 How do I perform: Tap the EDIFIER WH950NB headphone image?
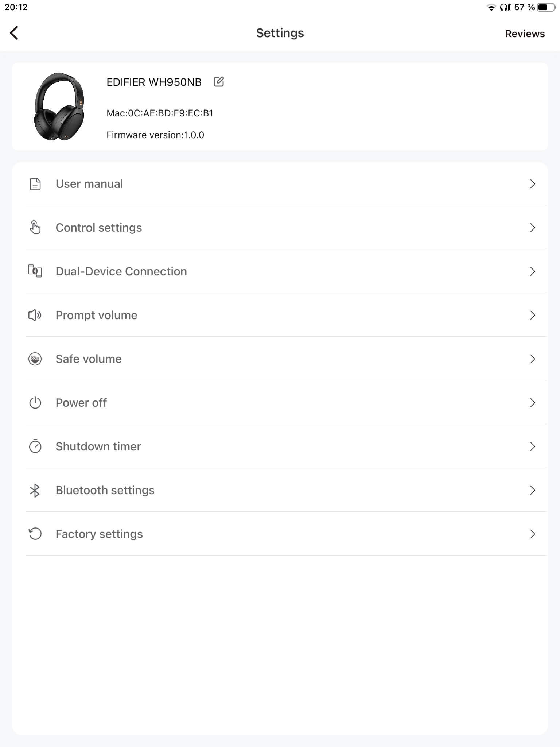tap(59, 107)
